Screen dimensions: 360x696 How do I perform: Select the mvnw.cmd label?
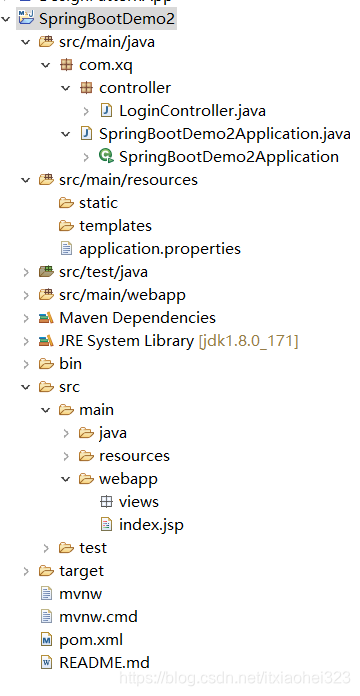pyautogui.click(x=99, y=617)
